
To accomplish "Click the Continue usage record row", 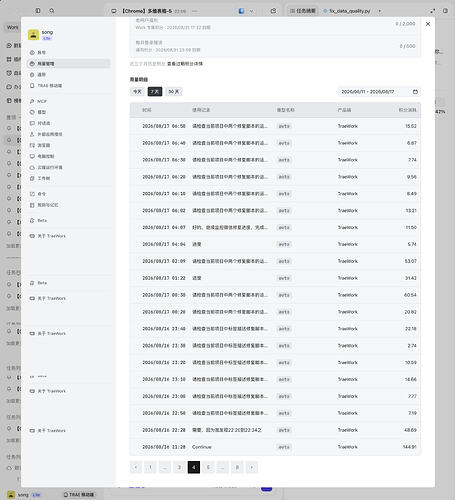I will click(275, 447).
